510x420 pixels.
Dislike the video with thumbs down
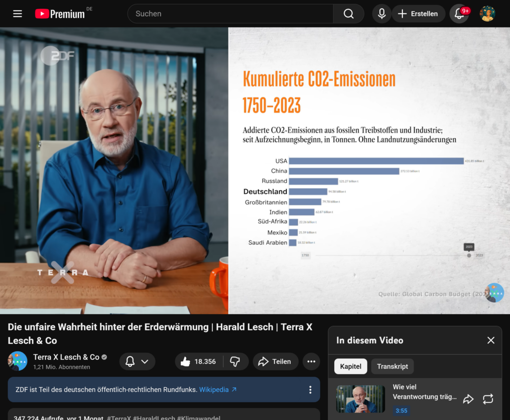tap(235, 362)
